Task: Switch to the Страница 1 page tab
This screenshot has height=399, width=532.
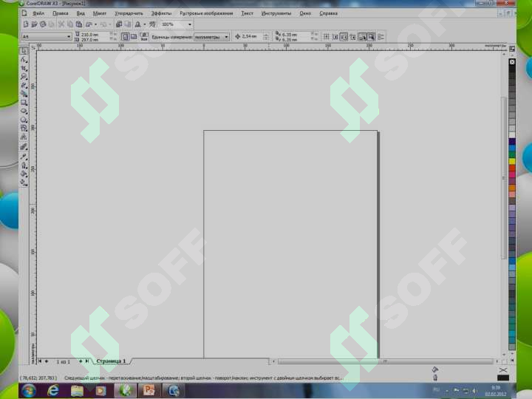Action: coord(111,361)
